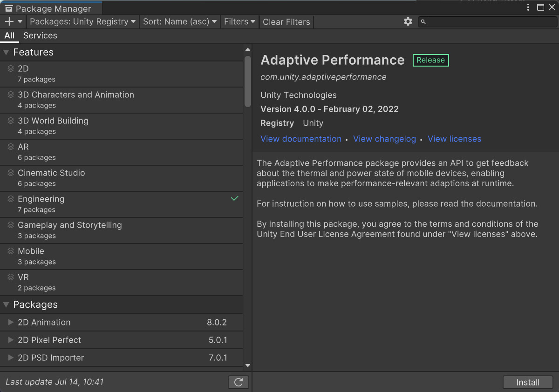Click the 8.0.2 version of 2D Animation
Viewport: 559px width, 392px height.
pyautogui.click(x=217, y=322)
